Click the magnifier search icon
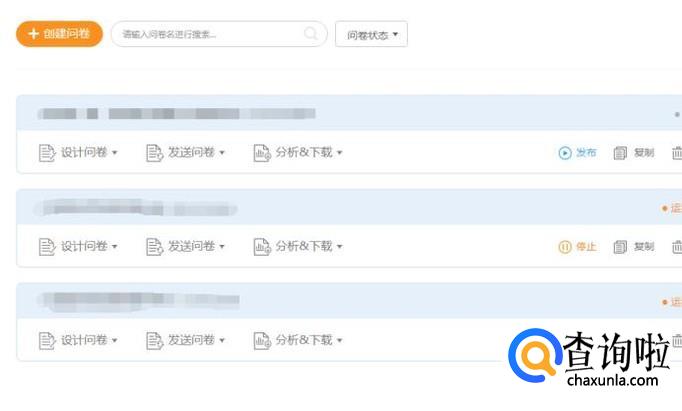Screen dimensions: 682x411 pyautogui.click(x=311, y=34)
